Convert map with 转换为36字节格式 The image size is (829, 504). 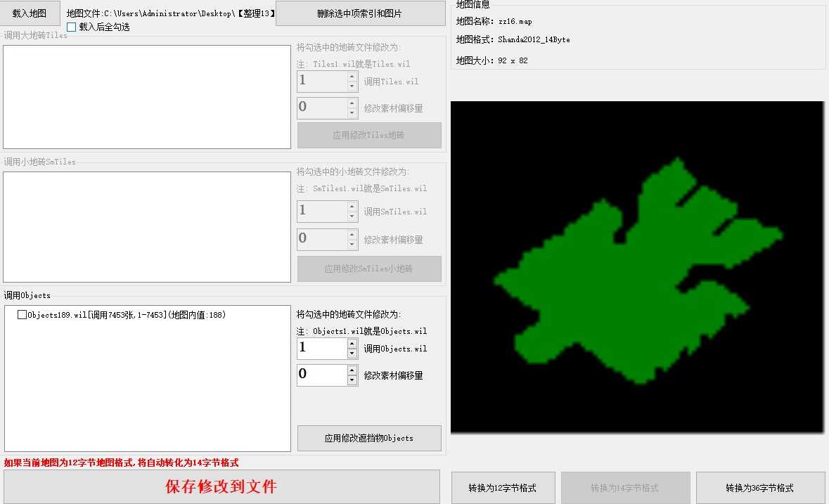(x=760, y=488)
